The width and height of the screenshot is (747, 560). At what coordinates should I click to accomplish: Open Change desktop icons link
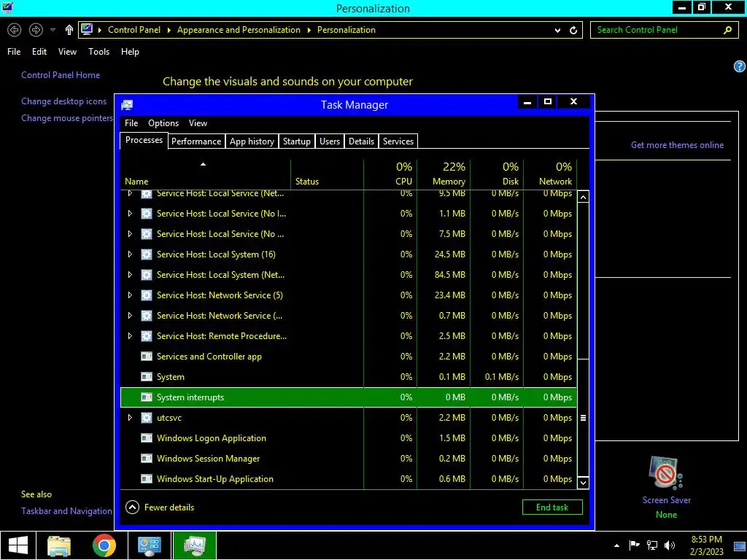tap(64, 101)
